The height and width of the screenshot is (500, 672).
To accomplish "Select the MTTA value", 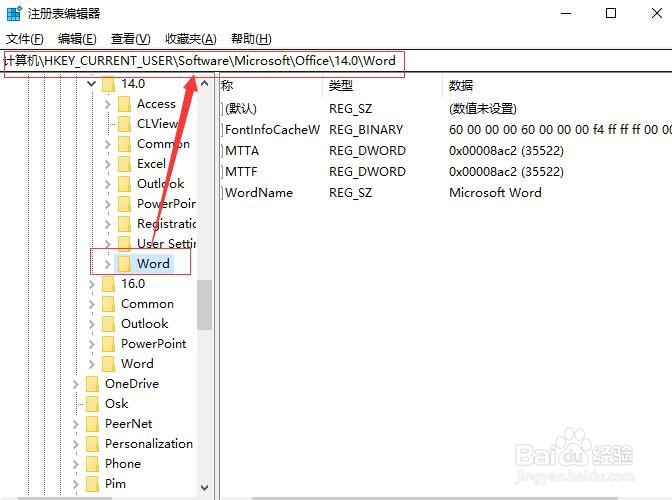I will click(x=242, y=151).
